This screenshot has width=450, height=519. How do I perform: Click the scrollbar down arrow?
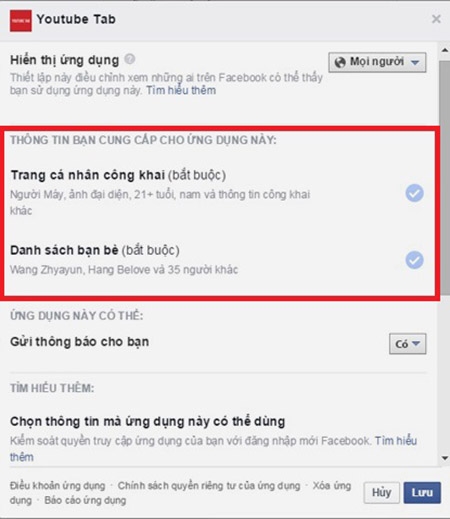pos(445,458)
